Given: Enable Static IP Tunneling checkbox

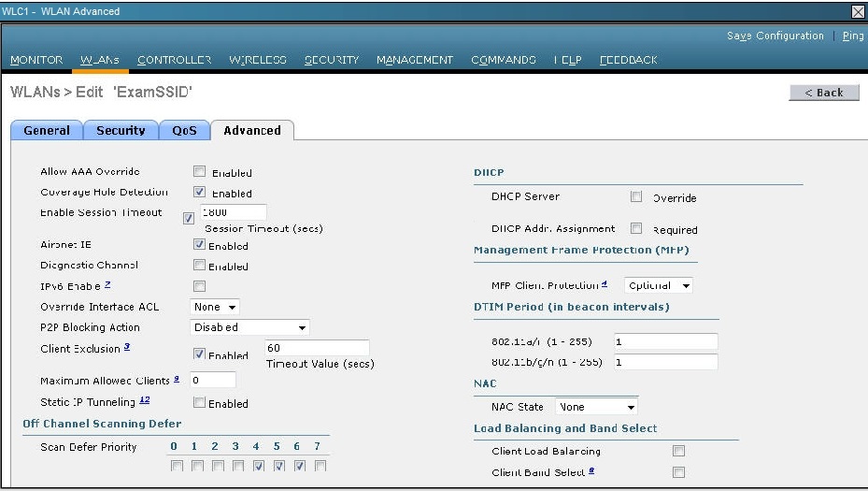Looking at the screenshot, I should coord(199,402).
